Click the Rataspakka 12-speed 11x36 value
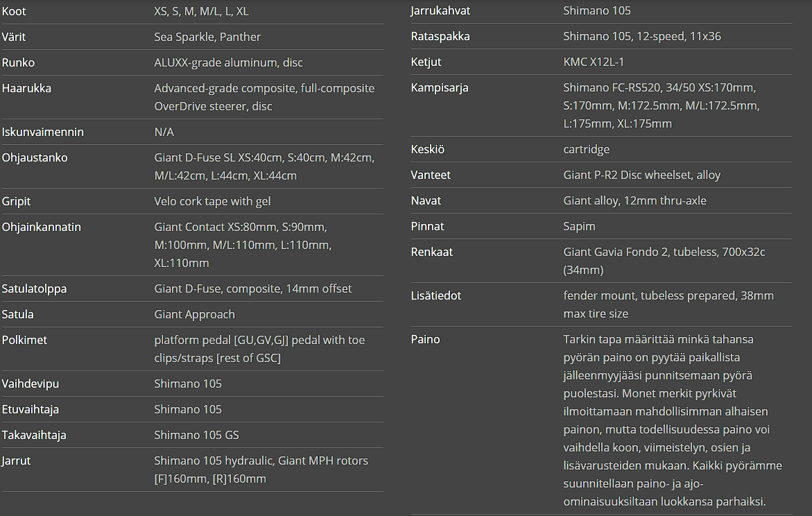The height and width of the screenshot is (516, 812). [641, 36]
